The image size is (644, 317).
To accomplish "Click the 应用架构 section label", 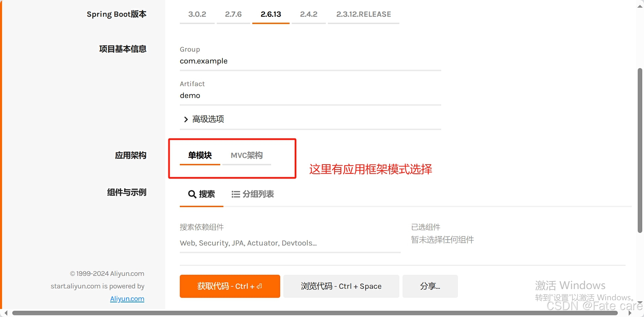I will tap(131, 156).
